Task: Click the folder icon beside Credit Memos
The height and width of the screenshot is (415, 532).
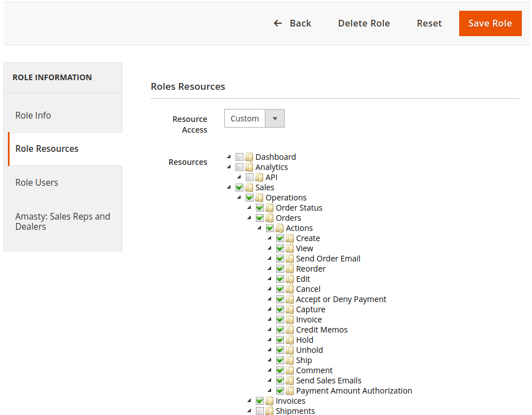Action: [x=290, y=330]
